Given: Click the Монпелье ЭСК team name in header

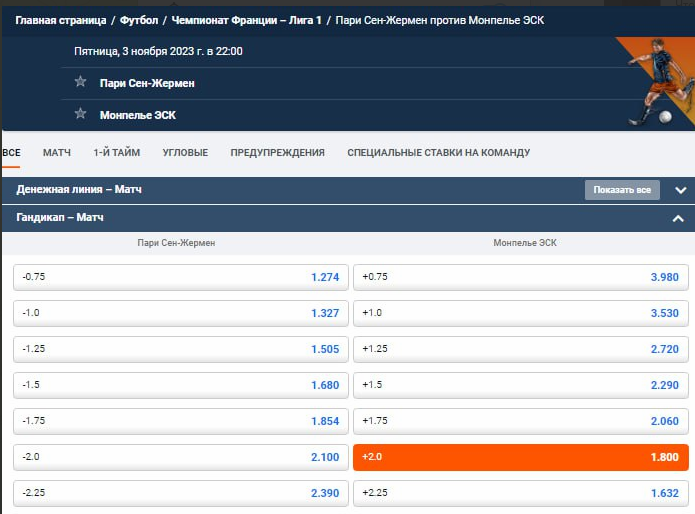Looking at the screenshot, I should (138, 115).
